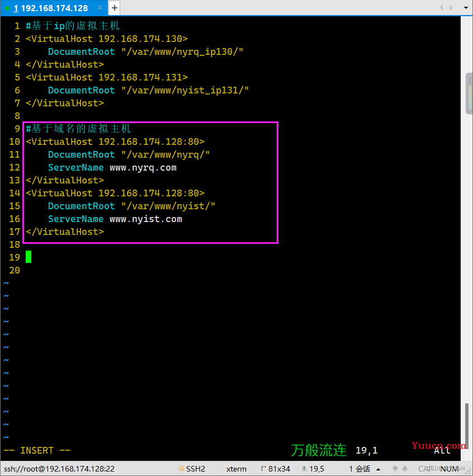Screen dimensions: 473x476
Task: Expand the session list arrow beside 1 会话
Action: pos(378,469)
